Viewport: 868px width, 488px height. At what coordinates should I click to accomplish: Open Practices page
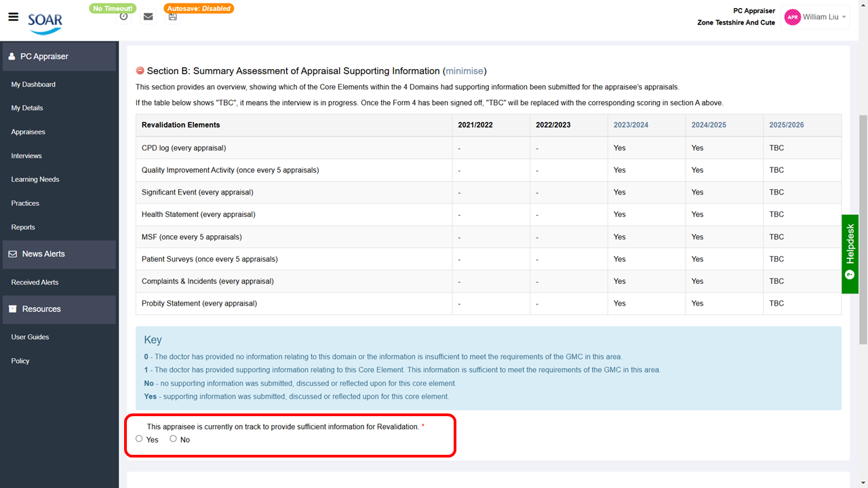click(x=25, y=203)
